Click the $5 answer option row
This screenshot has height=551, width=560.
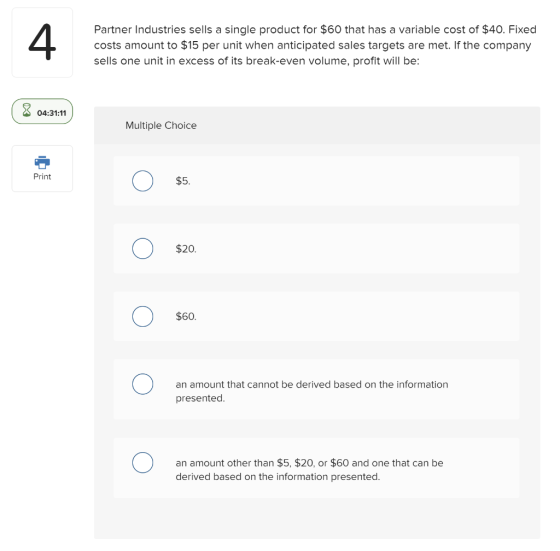pyautogui.click(x=316, y=181)
